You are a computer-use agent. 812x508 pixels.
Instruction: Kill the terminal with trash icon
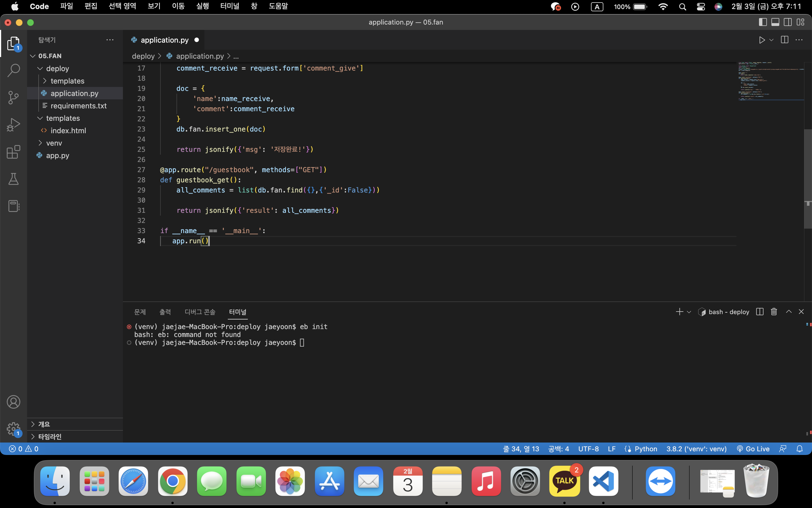click(x=774, y=312)
